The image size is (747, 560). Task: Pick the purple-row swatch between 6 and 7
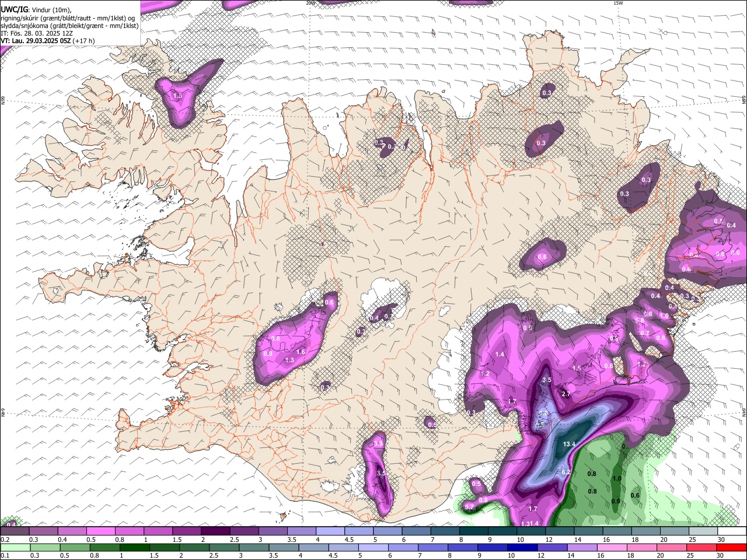(416, 531)
